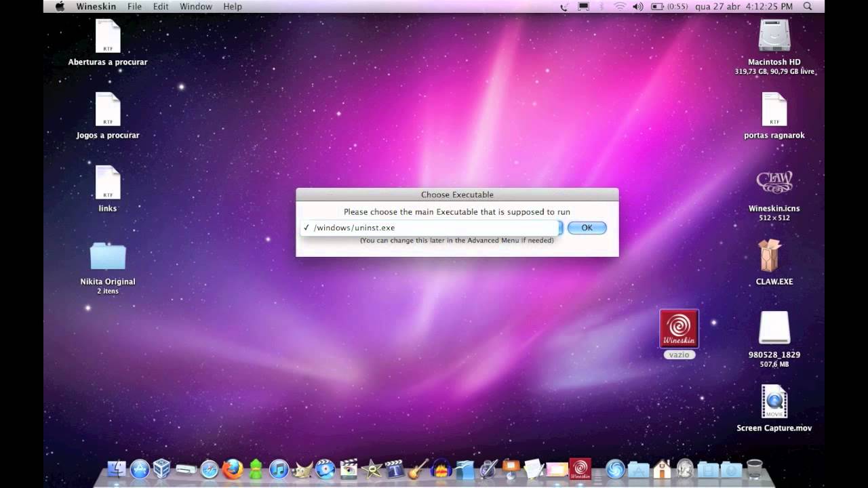Launch GarageBand guitar icon in dock

[x=418, y=469]
